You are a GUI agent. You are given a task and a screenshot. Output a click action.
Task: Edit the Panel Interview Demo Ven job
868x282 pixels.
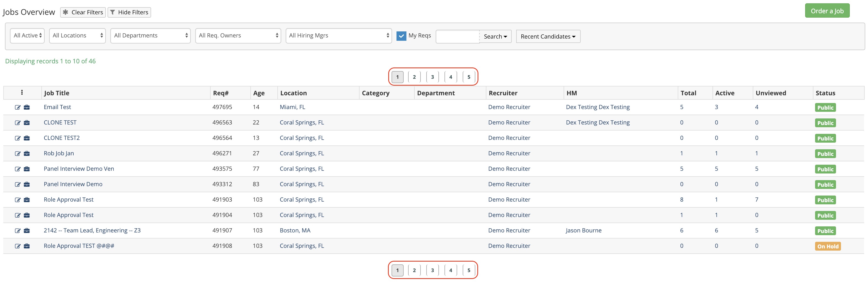pyautogui.click(x=18, y=169)
